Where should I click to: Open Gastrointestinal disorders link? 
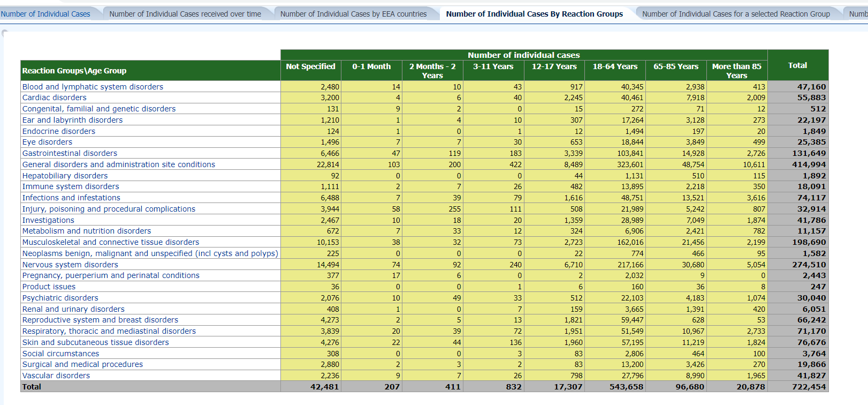pos(70,153)
